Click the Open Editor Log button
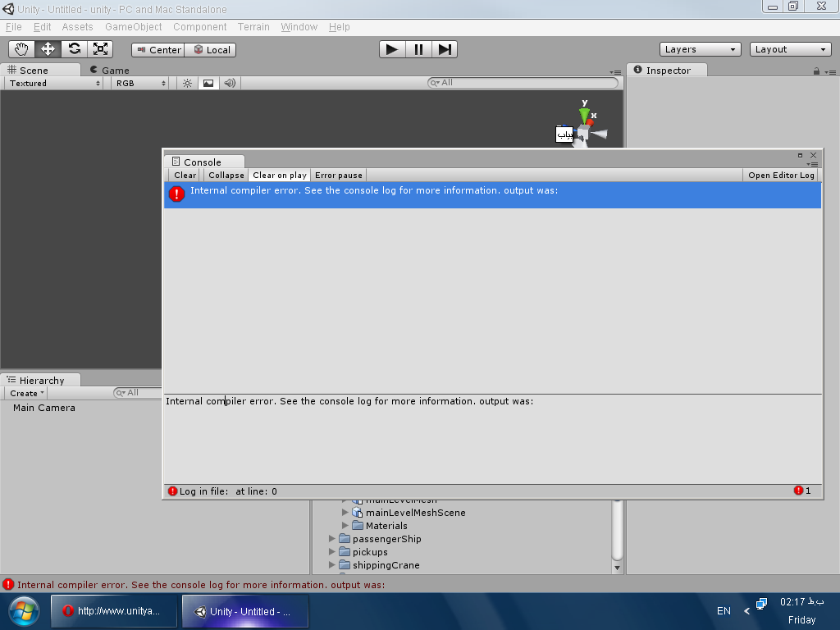 pyautogui.click(x=781, y=175)
